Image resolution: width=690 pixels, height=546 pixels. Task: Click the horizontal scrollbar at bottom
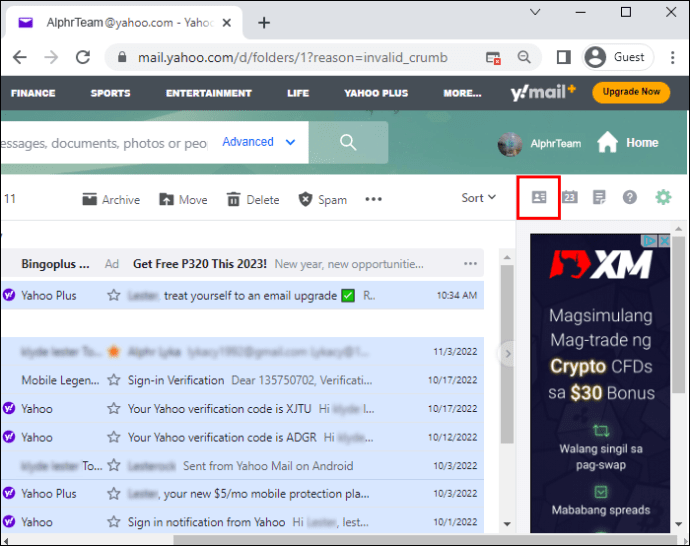click(425, 539)
